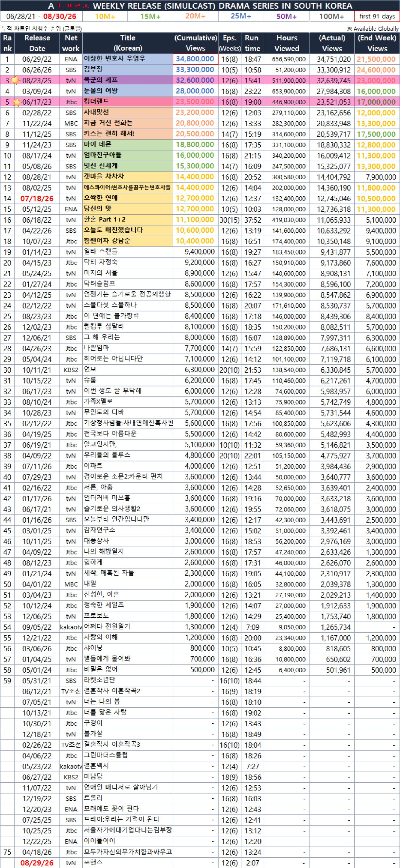
Task: Click the MBC network cell dated 11/22/24
Action: tap(71, 123)
